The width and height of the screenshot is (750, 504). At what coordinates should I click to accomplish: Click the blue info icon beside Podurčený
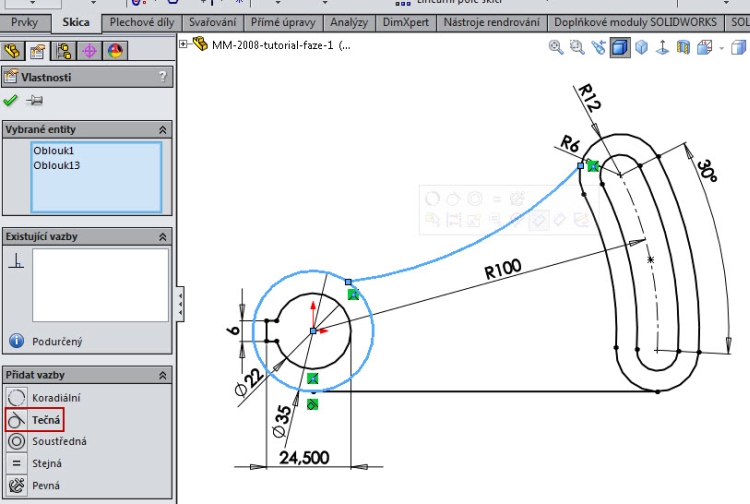[x=16, y=341]
